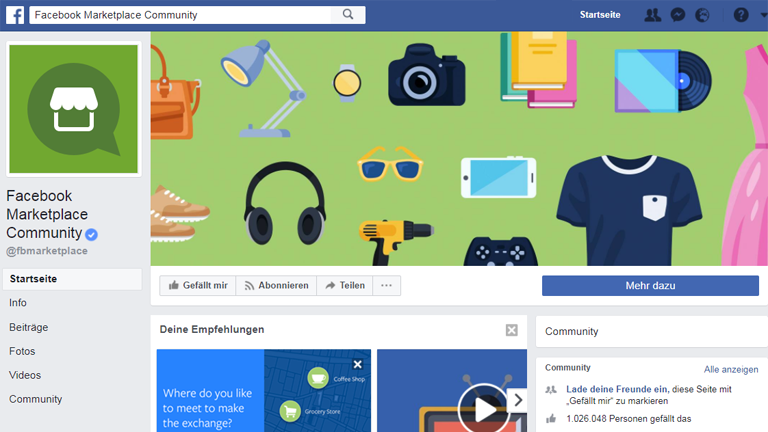
Task: Click Alle anzeigen in Community box
Action: pos(731,369)
